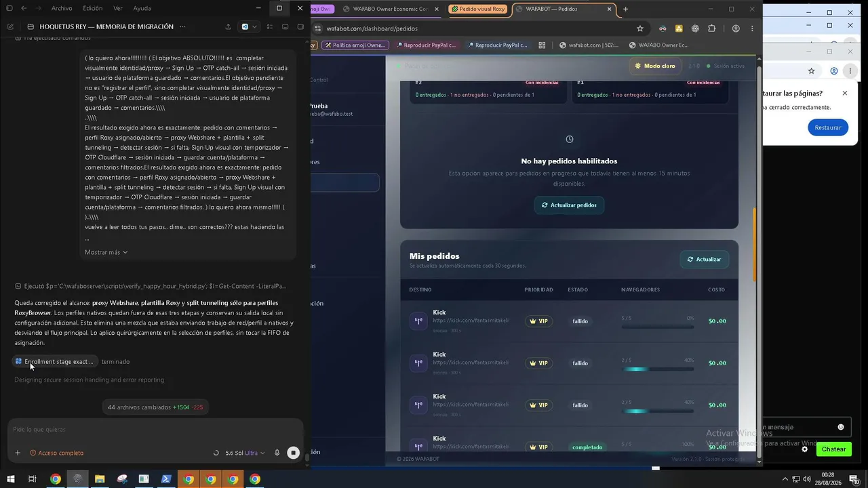Click Actualizar in Mis pedidos header
Image resolution: width=868 pixels, height=488 pixels.
(x=704, y=259)
